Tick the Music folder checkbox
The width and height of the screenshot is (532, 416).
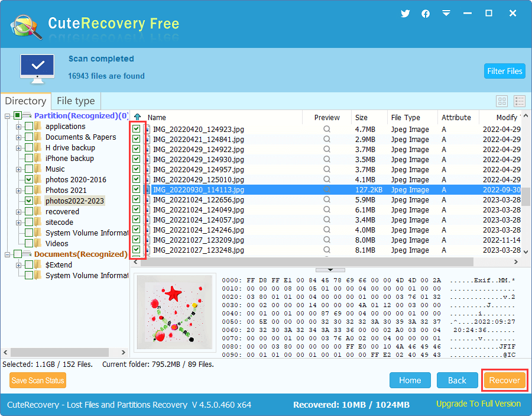[29, 169]
